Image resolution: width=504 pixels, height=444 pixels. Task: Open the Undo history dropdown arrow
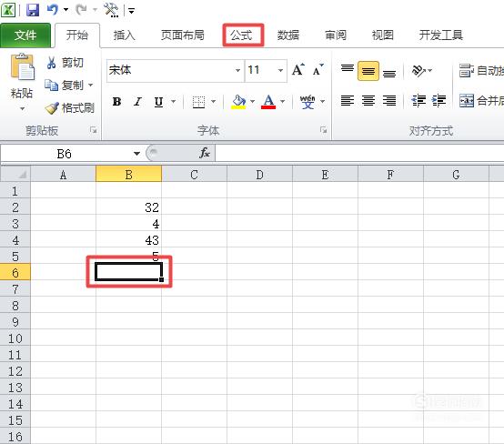66,10
